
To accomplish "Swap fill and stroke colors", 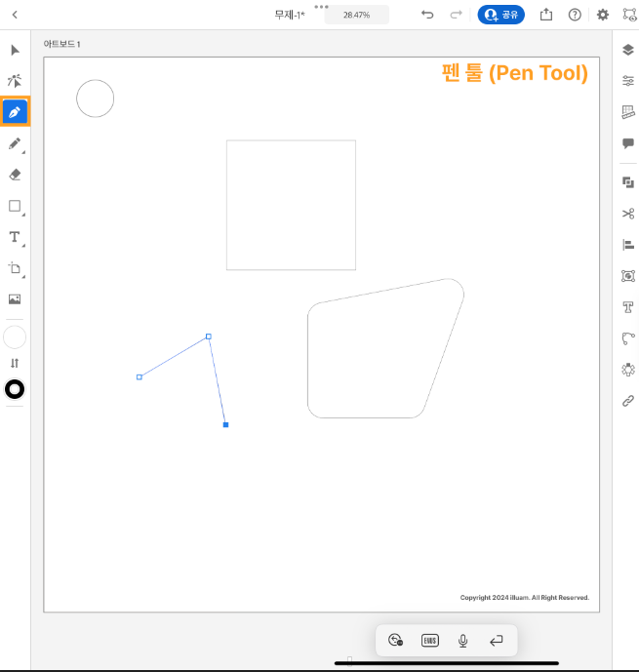I will point(15,363).
